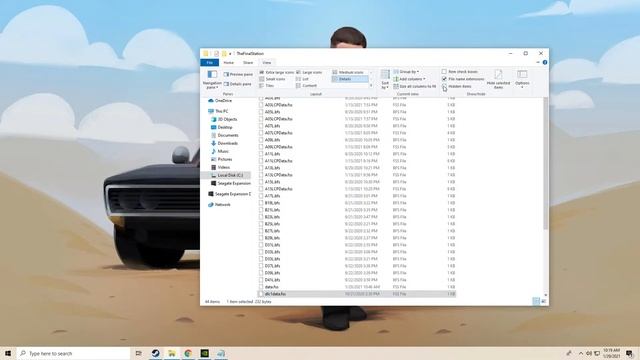The height and width of the screenshot is (360, 640).
Task: Toggle the Preview pane
Action: click(238, 74)
